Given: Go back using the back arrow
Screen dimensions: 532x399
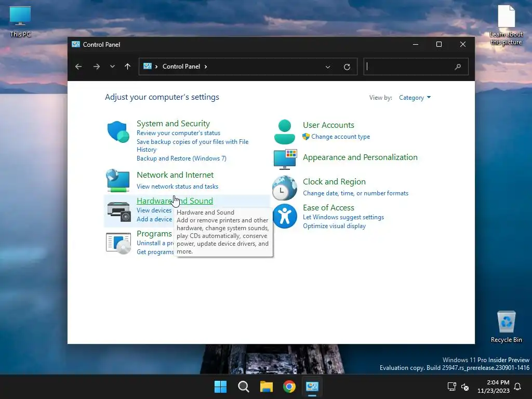Looking at the screenshot, I should [78, 66].
